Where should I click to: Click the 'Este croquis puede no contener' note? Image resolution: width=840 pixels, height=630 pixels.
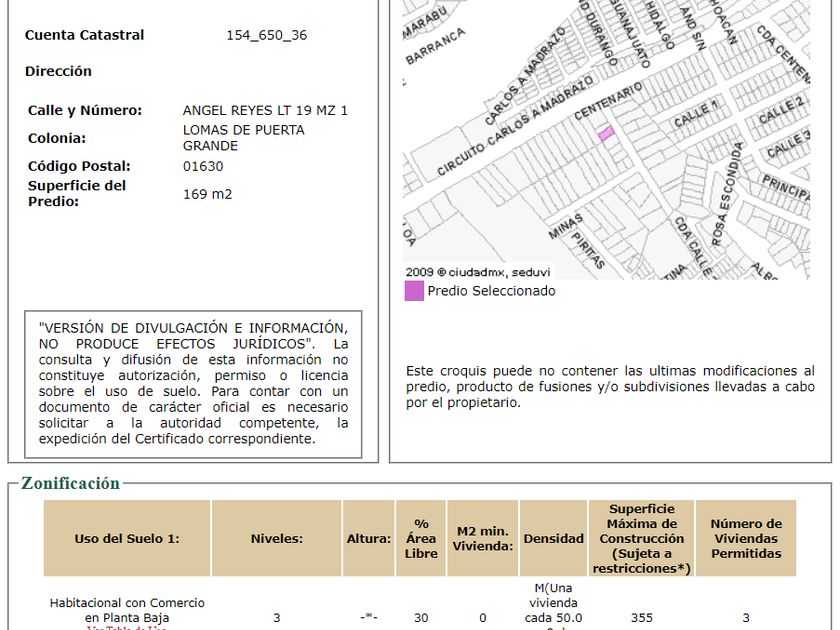tap(610, 386)
